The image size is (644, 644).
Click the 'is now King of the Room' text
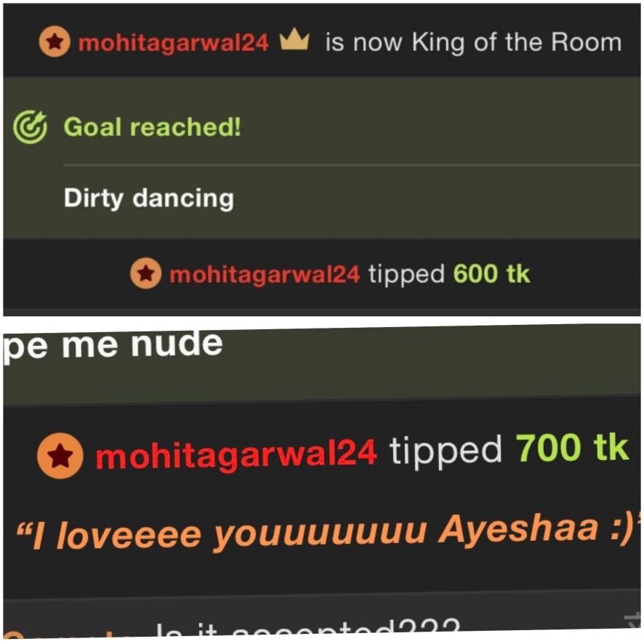pyautogui.click(x=474, y=42)
